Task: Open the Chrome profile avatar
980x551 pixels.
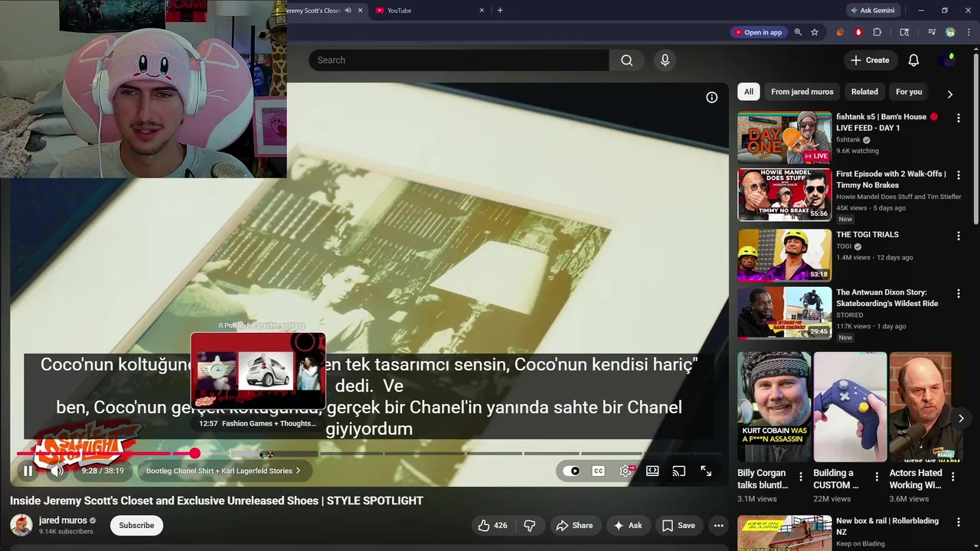Action: pyautogui.click(x=950, y=32)
